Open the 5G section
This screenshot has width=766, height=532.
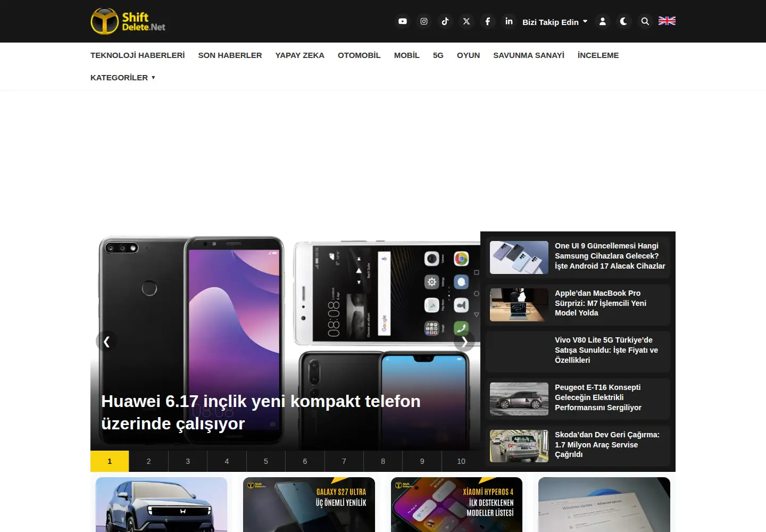pyautogui.click(x=438, y=55)
